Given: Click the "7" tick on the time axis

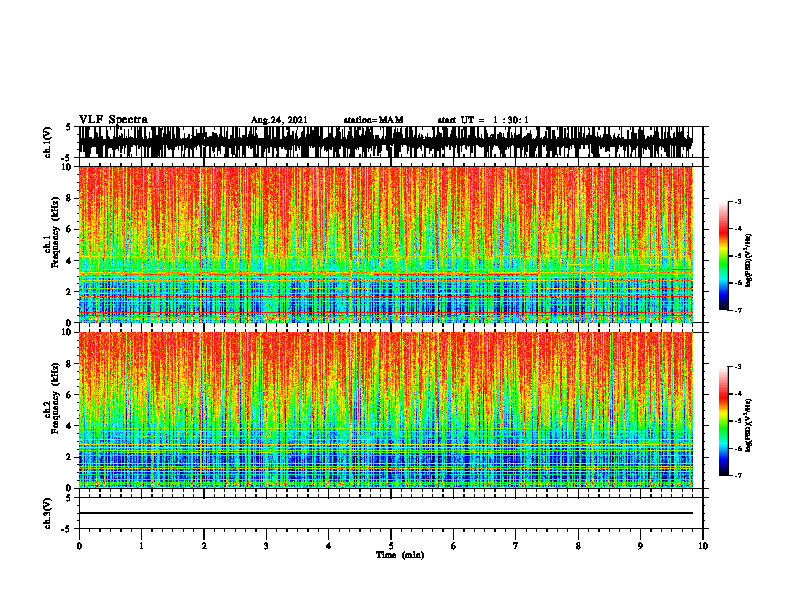Looking at the screenshot, I should click(516, 546).
